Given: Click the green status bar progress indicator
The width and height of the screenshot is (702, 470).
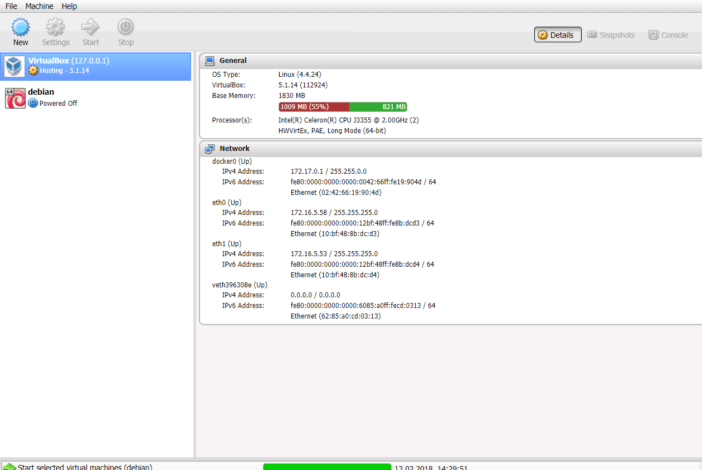Looking at the screenshot, I should click(327, 467).
